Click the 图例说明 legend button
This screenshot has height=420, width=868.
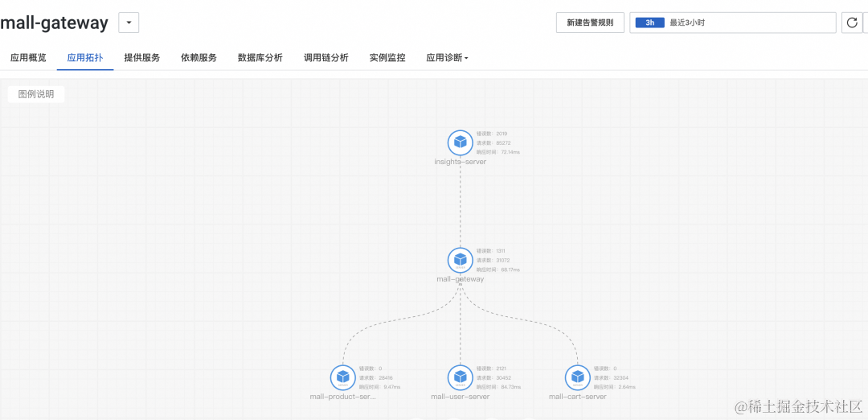[36, 94]
